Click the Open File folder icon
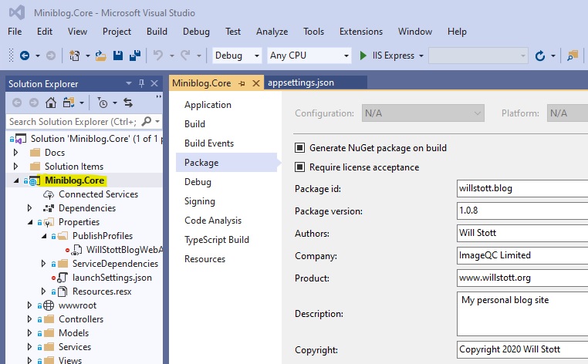588x364 pixels. point(100,56)
